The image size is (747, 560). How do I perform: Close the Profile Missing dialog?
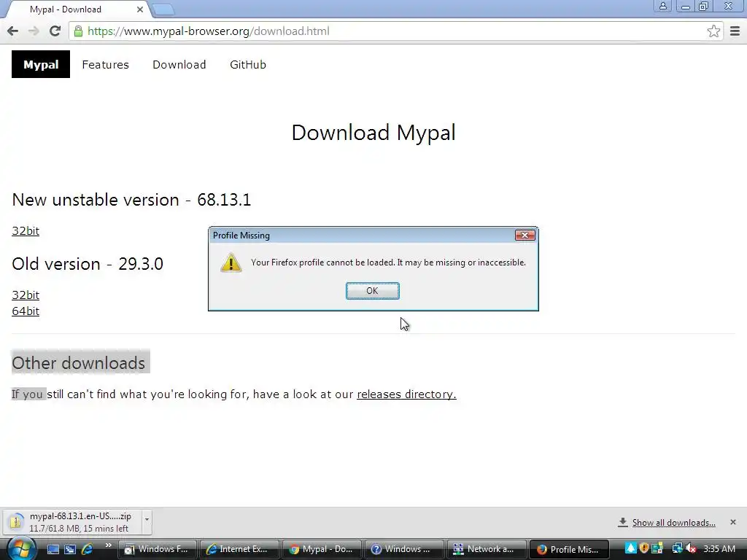point(525,236)
